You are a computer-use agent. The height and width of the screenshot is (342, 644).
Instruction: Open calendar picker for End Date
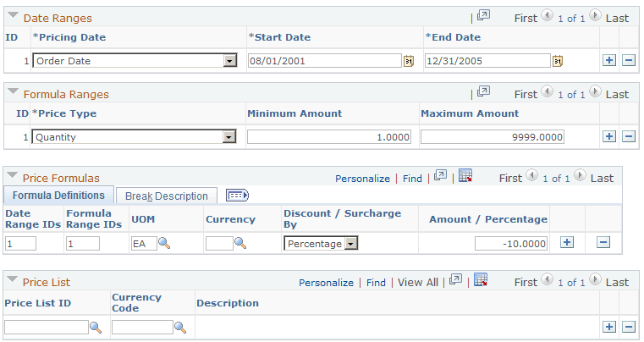click(558, 61)
